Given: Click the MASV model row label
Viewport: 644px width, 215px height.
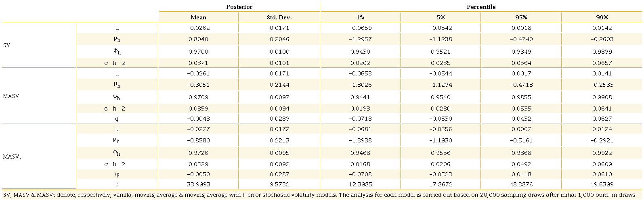Looking at the screenshot, I should pos(11,96).
